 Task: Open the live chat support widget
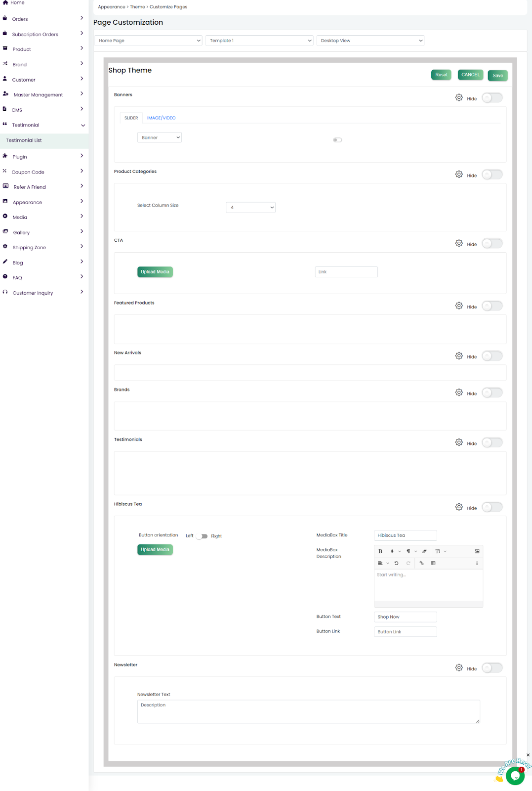pos(515,776)
